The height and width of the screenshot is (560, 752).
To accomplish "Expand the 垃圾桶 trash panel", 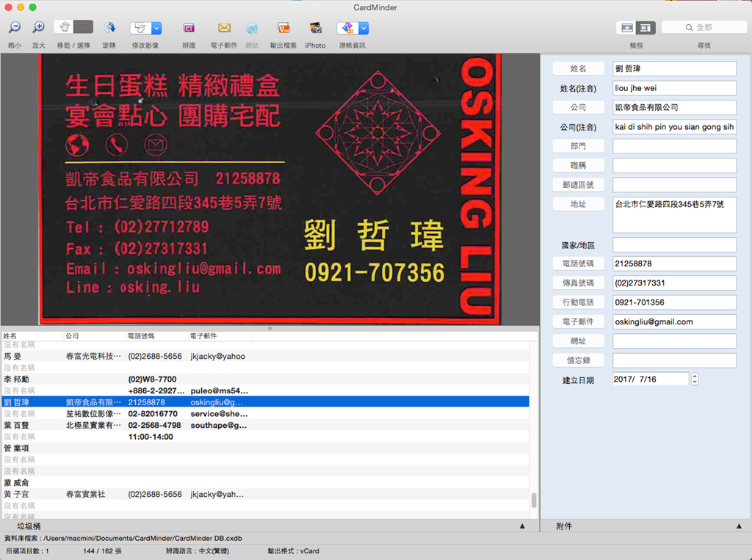I will click(x=522, y=526).
